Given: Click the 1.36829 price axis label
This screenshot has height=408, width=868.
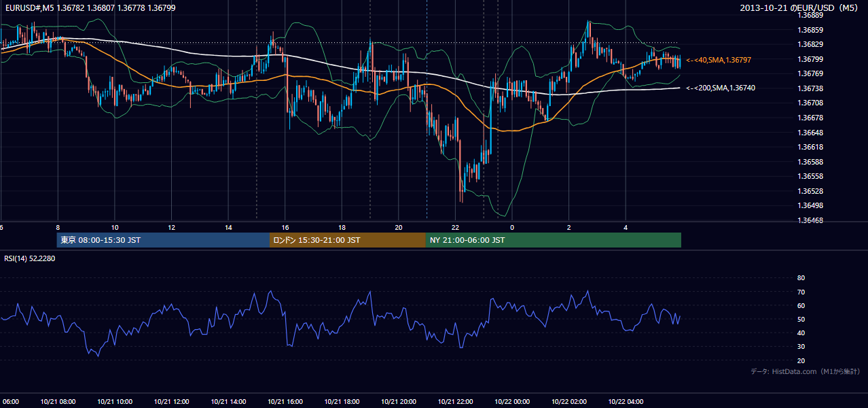Looking at the screenshot, I should (811, 44).
